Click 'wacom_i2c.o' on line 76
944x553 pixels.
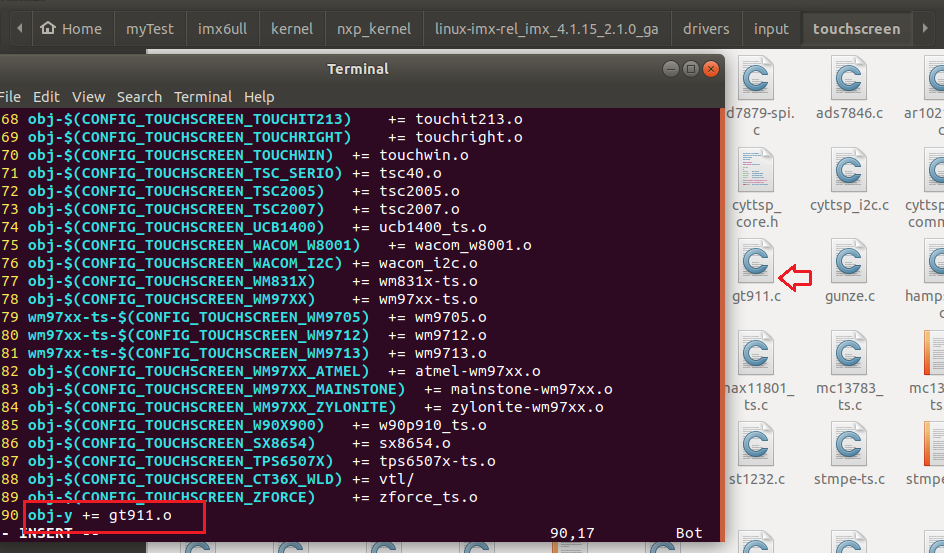point(429,264)
